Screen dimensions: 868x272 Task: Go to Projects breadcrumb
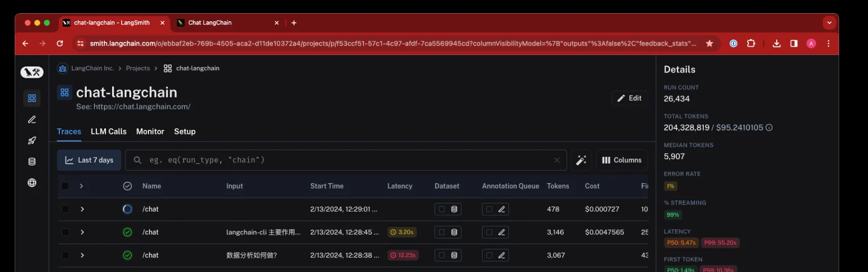138,69
